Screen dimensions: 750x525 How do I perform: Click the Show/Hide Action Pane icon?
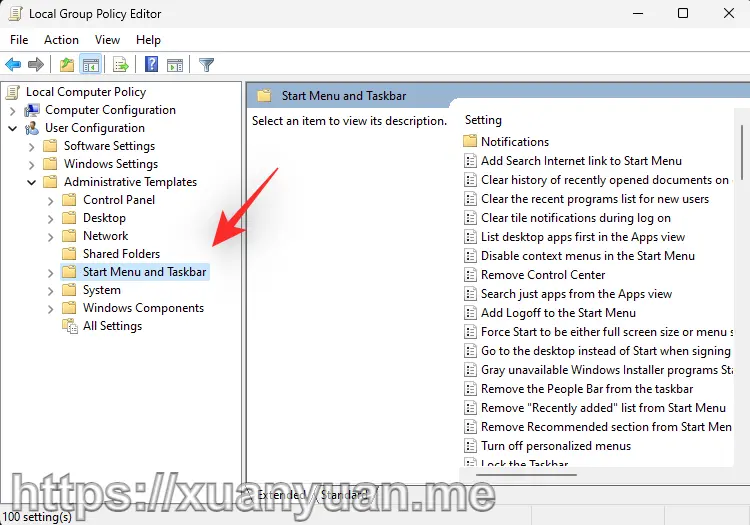pos(175,65)
